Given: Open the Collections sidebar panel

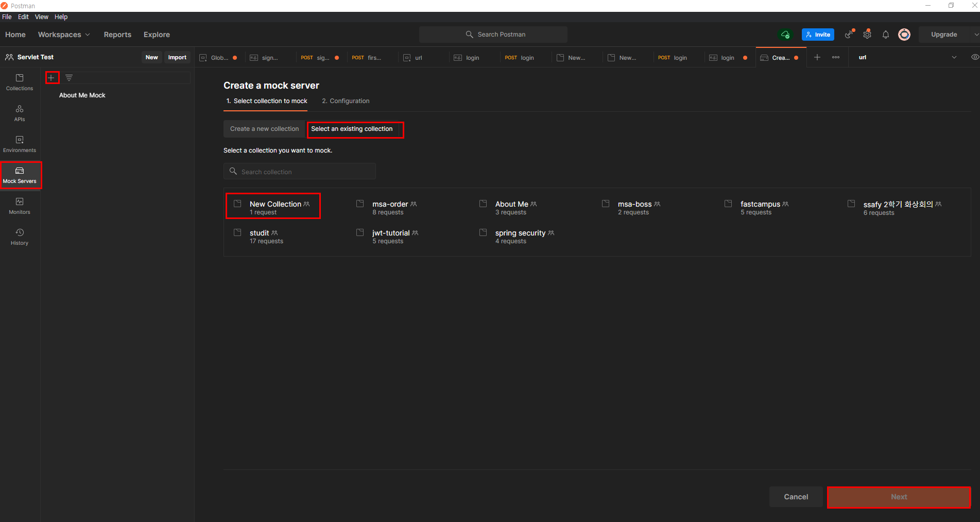Looking at the screenshot, I should click(20, 82).
